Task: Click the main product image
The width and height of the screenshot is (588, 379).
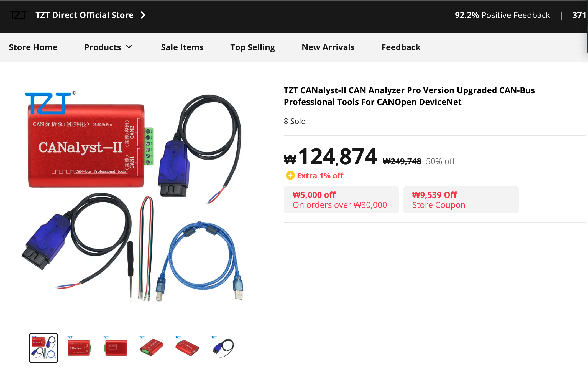Action: (x=133, y=196)
